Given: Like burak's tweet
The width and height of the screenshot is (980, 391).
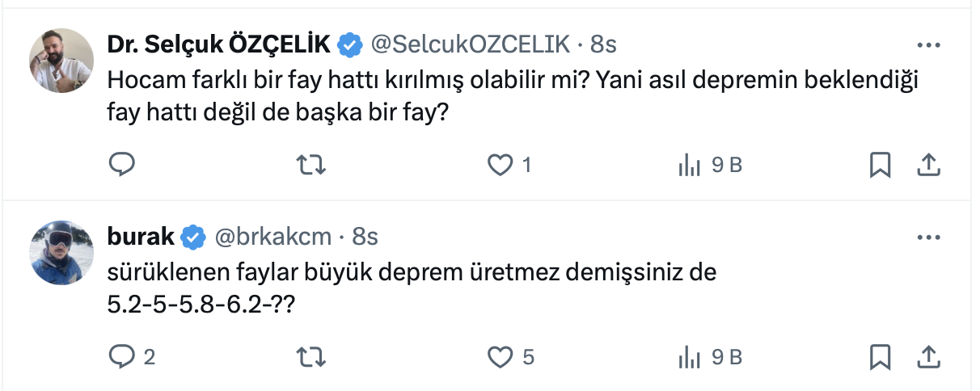Looking at the screenshot, I should point(501,355).
